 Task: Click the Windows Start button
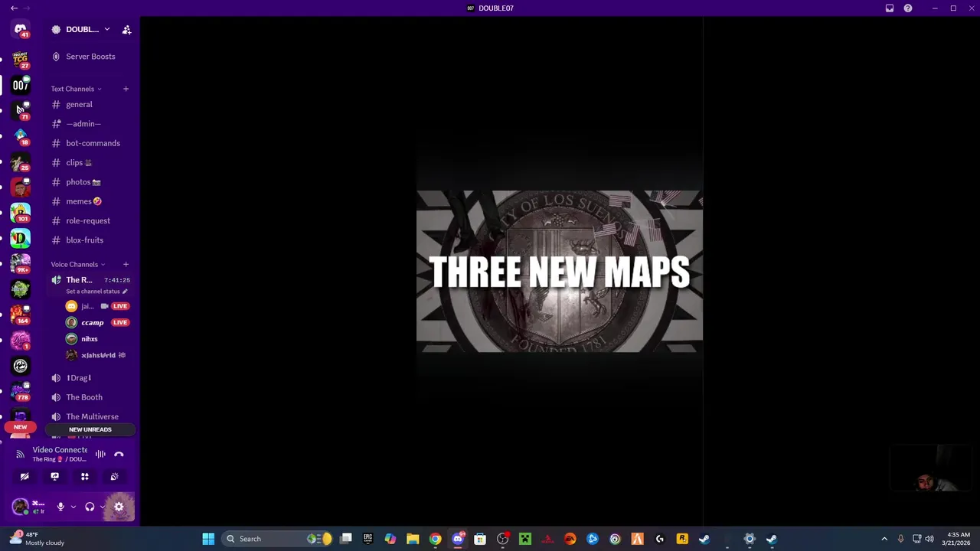(x=208, y=539)
